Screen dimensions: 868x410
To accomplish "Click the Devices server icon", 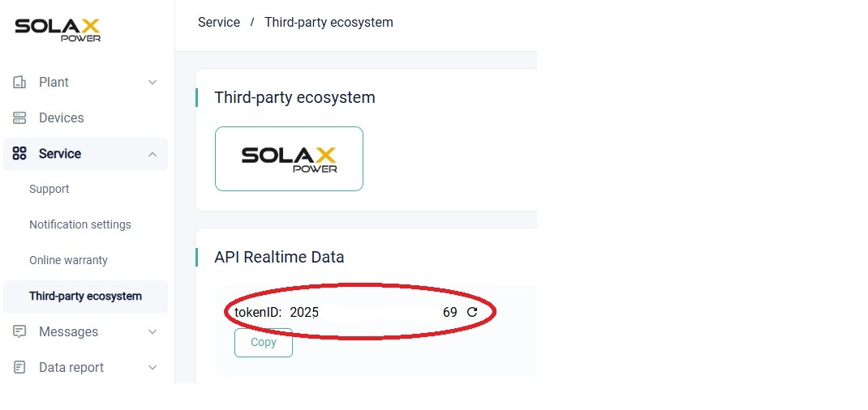I will (19, 117).
